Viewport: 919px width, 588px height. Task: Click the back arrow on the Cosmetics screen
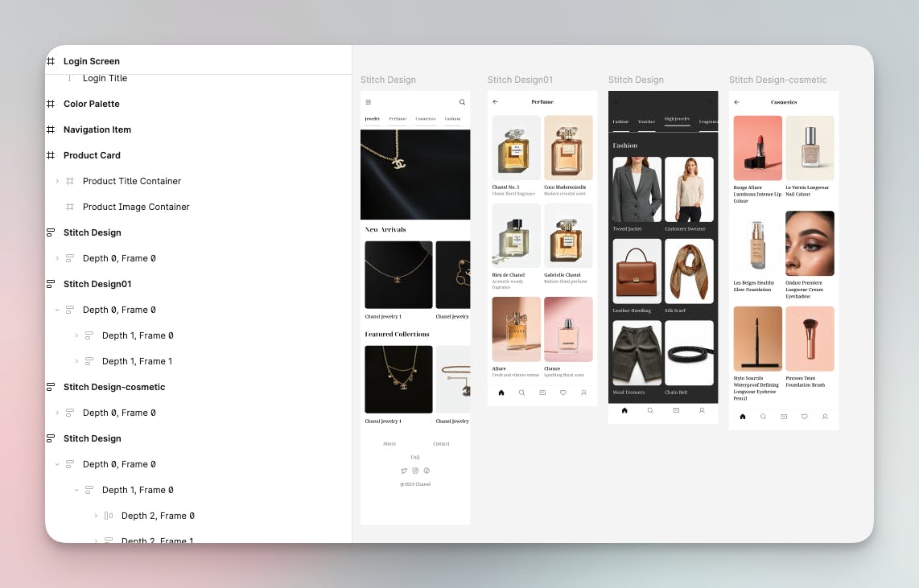click(x=736, y=102)
